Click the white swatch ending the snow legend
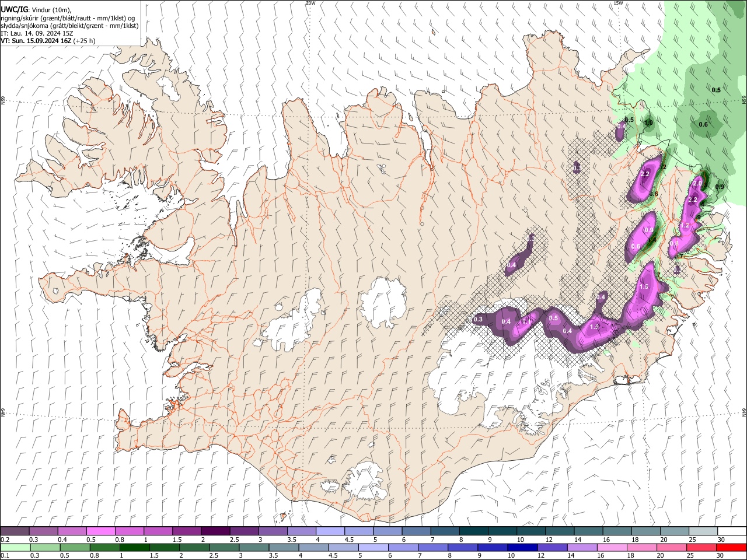The height and width of the screenshot is (560, 747). (731, 531)
